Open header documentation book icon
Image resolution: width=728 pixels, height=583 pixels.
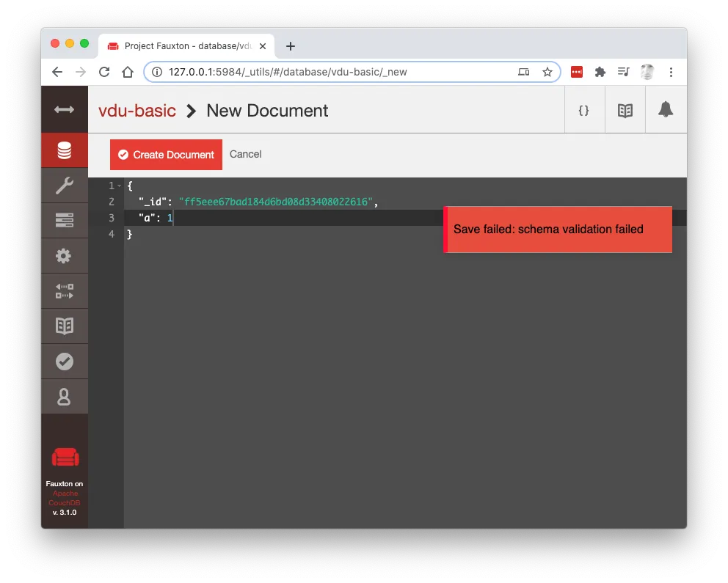625,111
